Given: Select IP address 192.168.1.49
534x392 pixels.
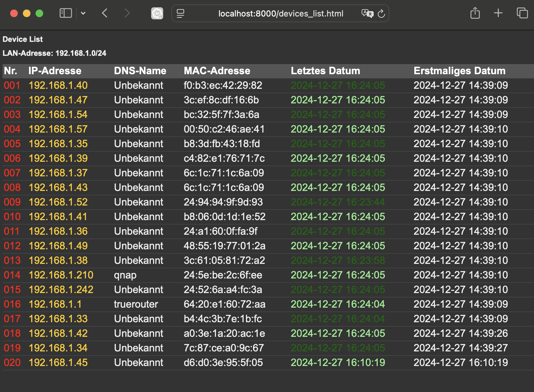Looking at the screenshot, I should [58, 246].
